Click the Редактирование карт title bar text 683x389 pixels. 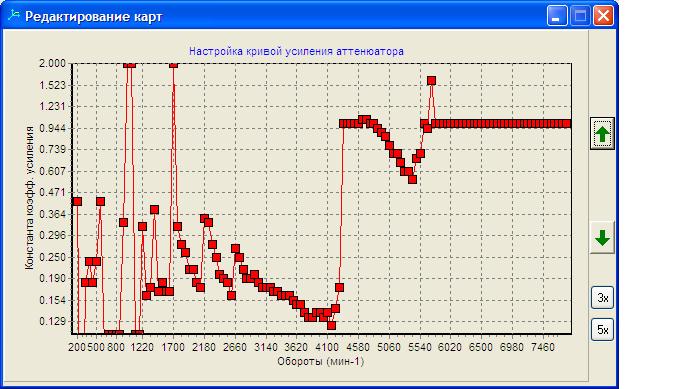[94, 17]
